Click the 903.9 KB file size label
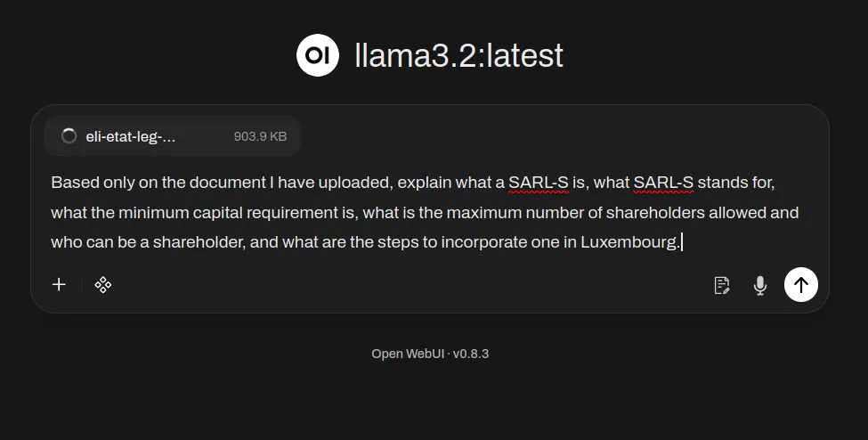Viewport: 868px width, 440px height. pyautogui.click(x=260, y=136)
